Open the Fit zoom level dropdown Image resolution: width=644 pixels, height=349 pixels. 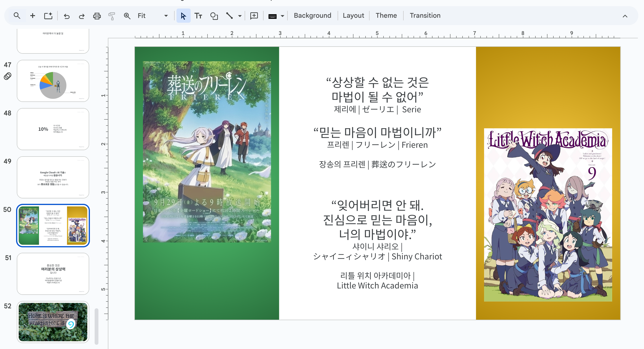[x=153, y=16]
